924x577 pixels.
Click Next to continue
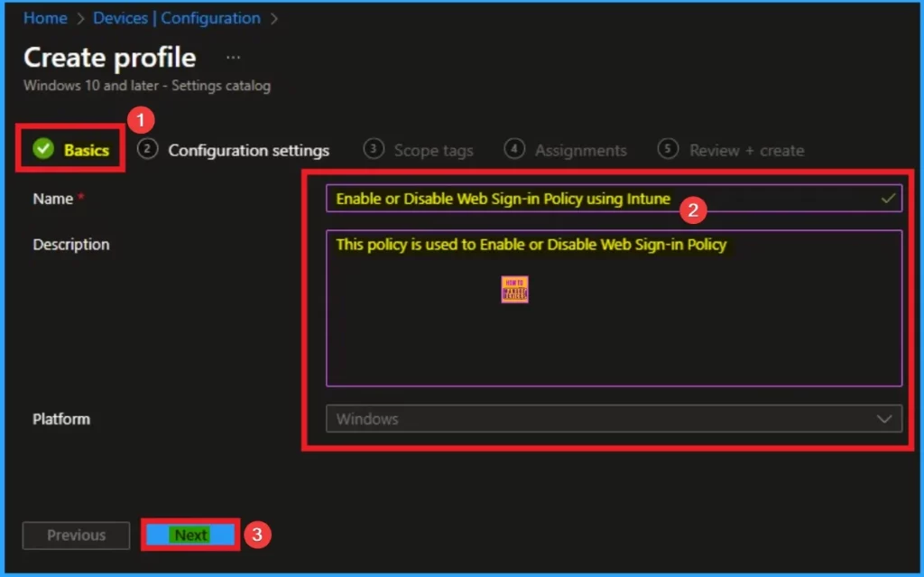pyautogui.click(x=190, y=535)
